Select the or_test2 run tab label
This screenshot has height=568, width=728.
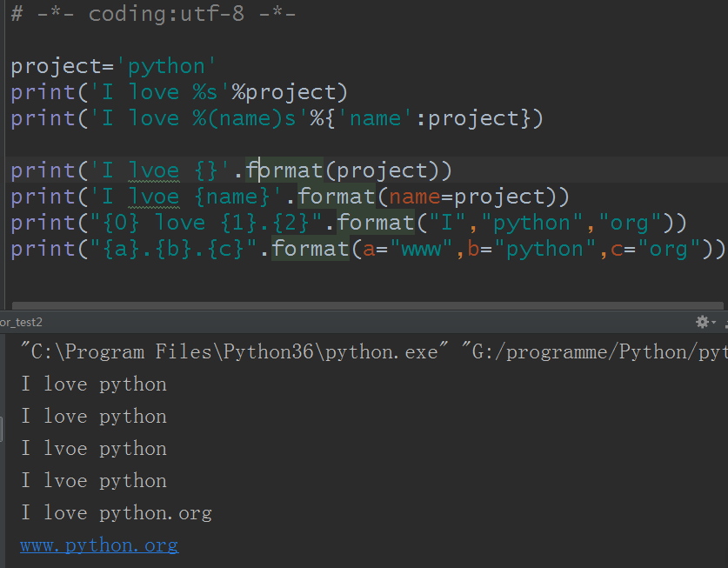click(x=22, y=322)
